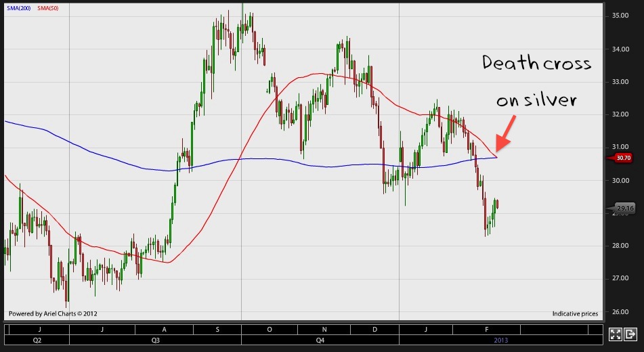Click the 26.00 price axis label
Viewport: 644px width, 352px height.
click(620, 312)
